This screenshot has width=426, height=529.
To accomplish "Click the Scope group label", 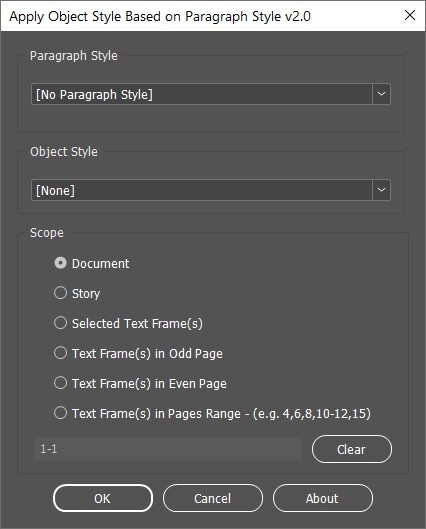I will pos(47,233).
